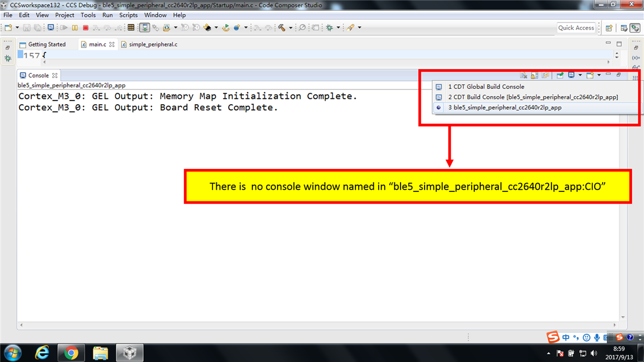
Task: Click the console horizontal scrollbar's left arrow
Action: click(x=21, y=325)
